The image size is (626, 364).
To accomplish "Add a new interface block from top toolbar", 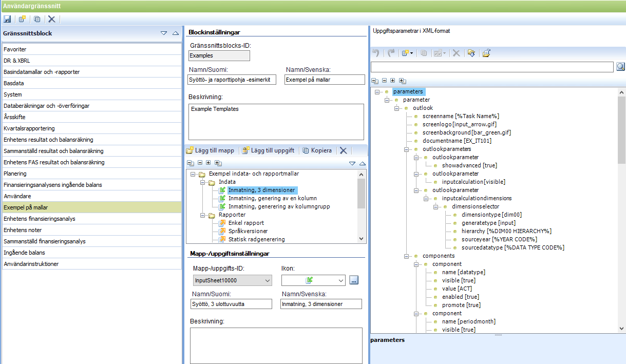I will (x=22, y=19).
